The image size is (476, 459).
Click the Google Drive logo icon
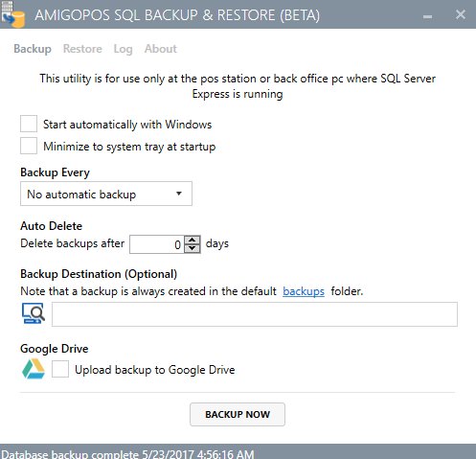(34, 369)
